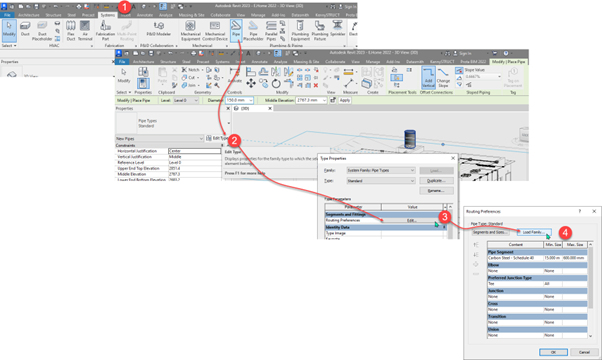Image resolution: width=602 pixels, height=360 pixels.
Task: Click the help question mark in Routing Preferences
Action: click(x=580, y=211)
